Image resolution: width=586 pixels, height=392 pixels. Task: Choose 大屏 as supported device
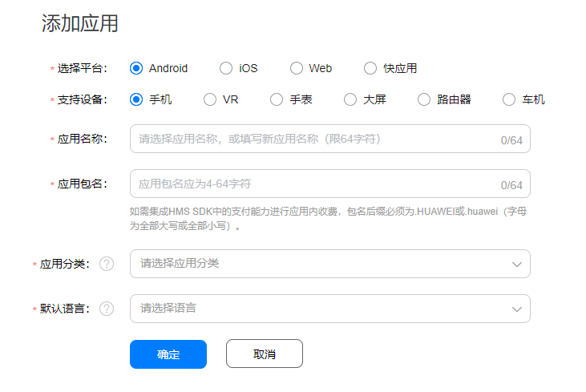point(350,99)
